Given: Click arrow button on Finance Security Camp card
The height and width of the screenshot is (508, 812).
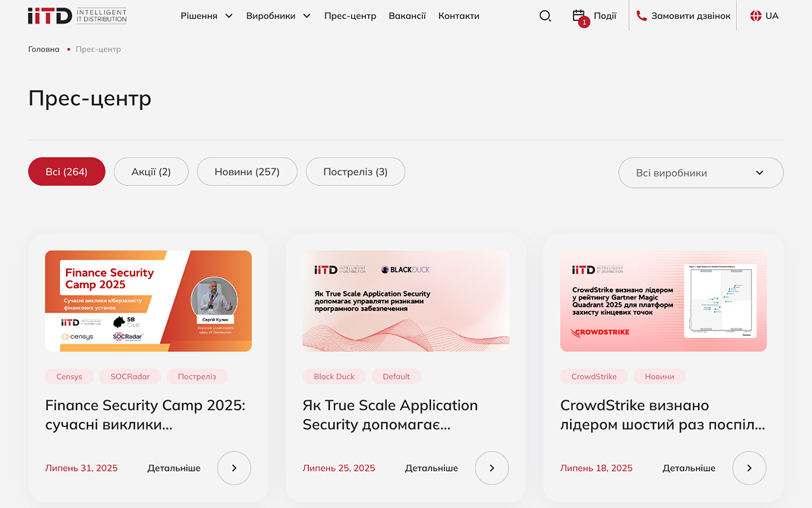Looking at the screenshot, I should (234, 468).
